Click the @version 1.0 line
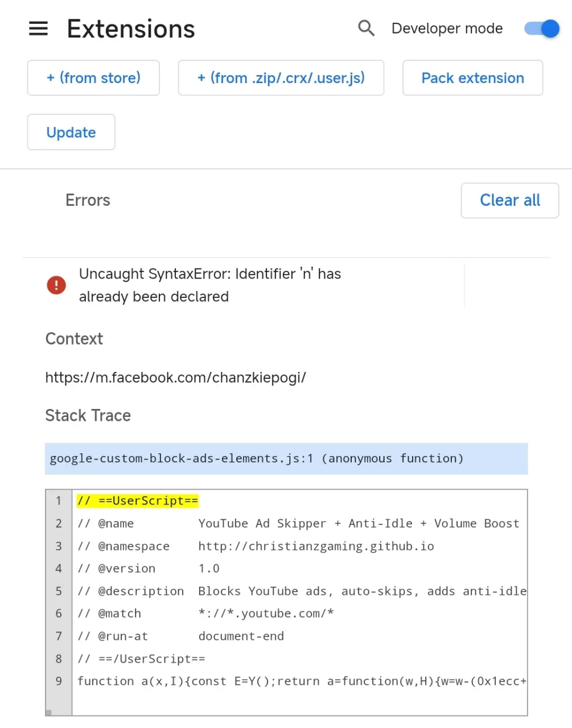This screenshot has width=572, height=728. click(149, 568)
